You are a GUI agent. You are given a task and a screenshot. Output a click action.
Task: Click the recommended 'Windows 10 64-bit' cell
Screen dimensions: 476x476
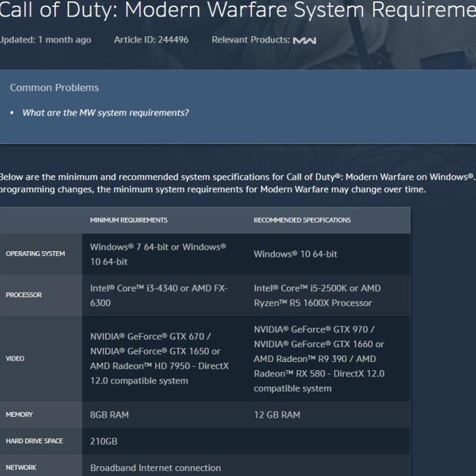pyautogui.click(x=328, y=254)
